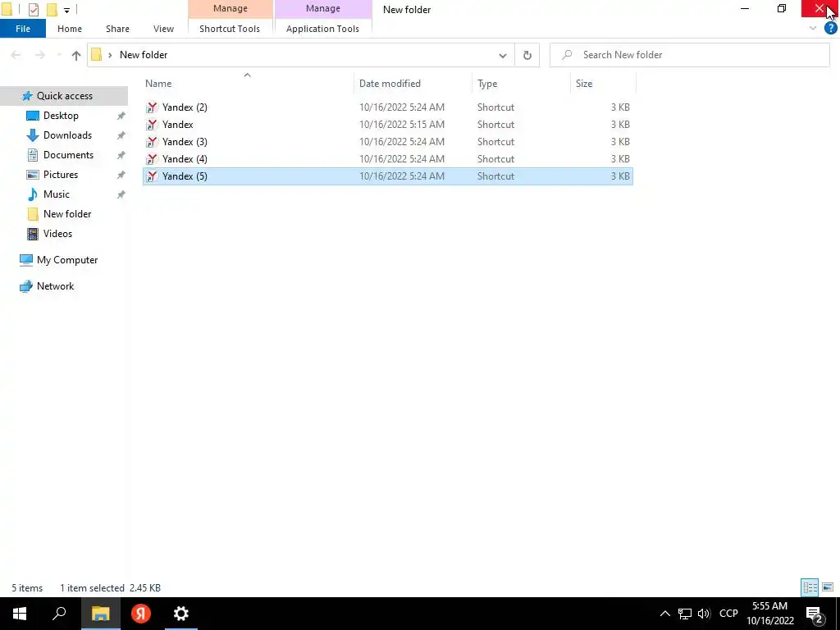The image size is (840, 630).
Task: Select the Yandex (2) shortcut file
Action: [x=388, y=107]
